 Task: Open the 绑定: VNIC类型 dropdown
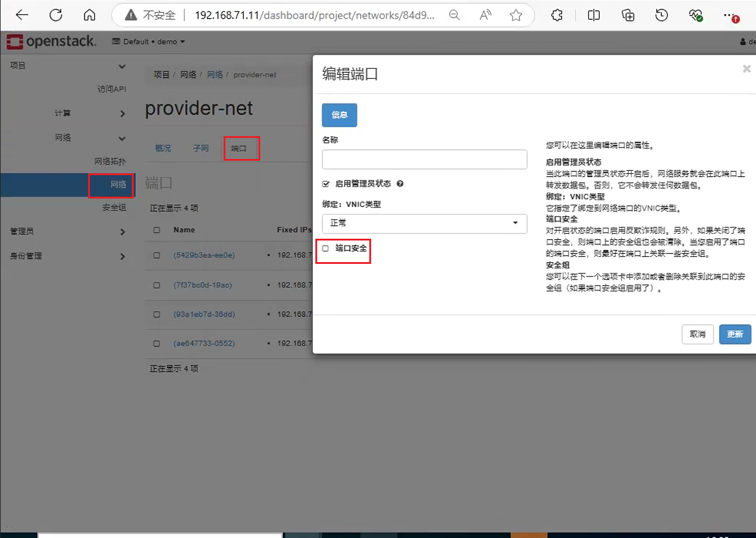(424, 223)
